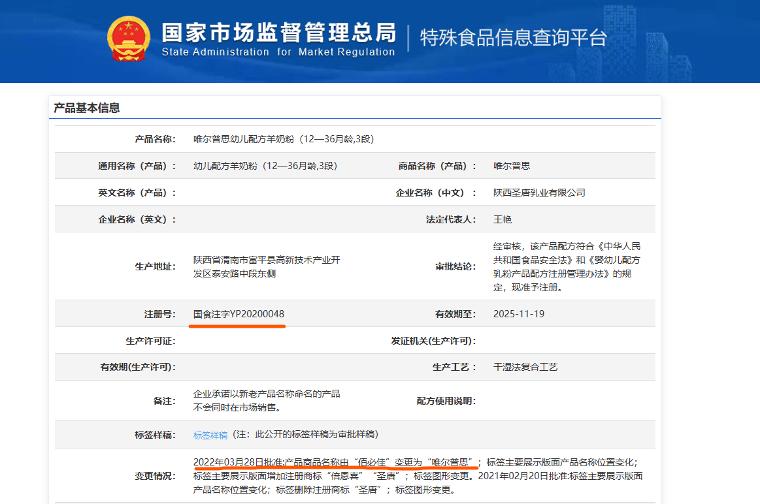Click the 审批结论 label
760x504 pixels.
(x=456, y=266)
